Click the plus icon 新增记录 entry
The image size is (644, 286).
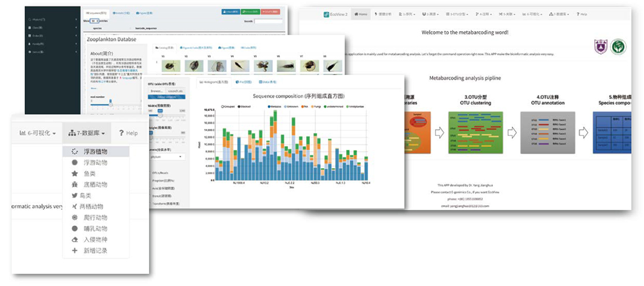74,250
